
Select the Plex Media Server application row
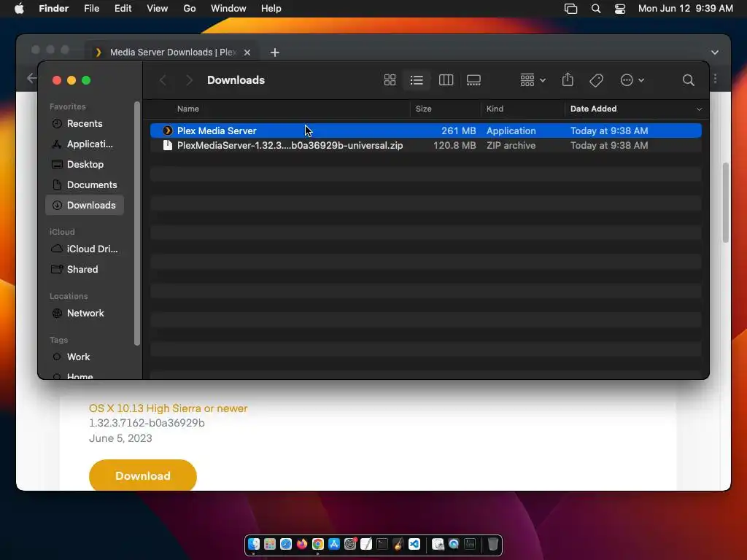pos(425,131)
